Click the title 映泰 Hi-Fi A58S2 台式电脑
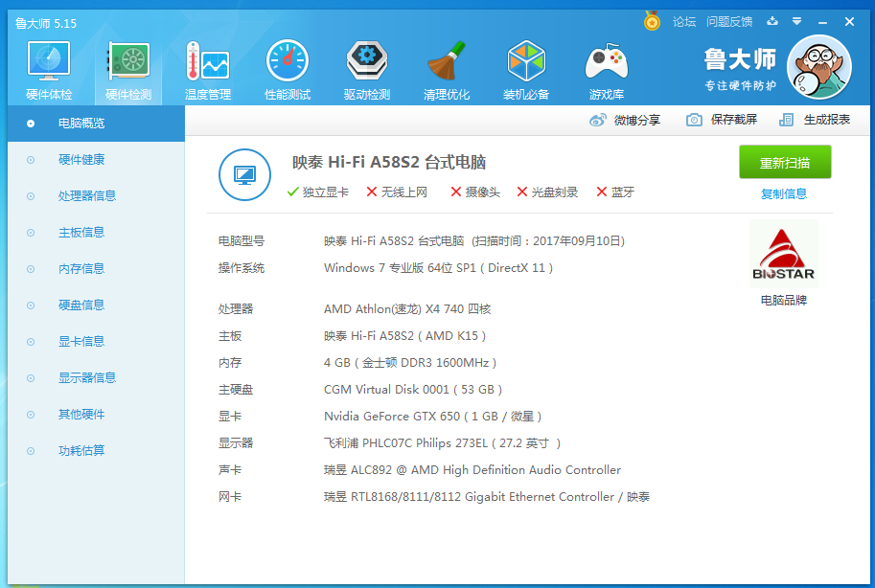 click(x=389, y=163)
